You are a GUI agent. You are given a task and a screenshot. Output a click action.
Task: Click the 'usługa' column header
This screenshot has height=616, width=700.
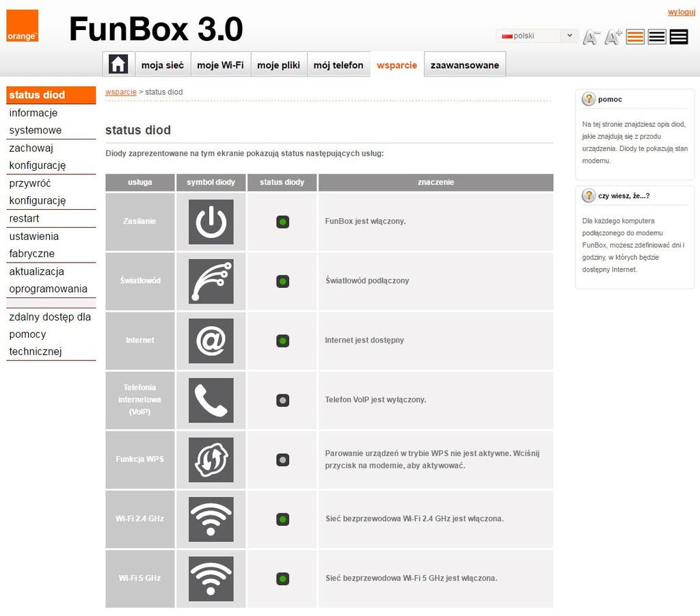click(x=139, y=182)
